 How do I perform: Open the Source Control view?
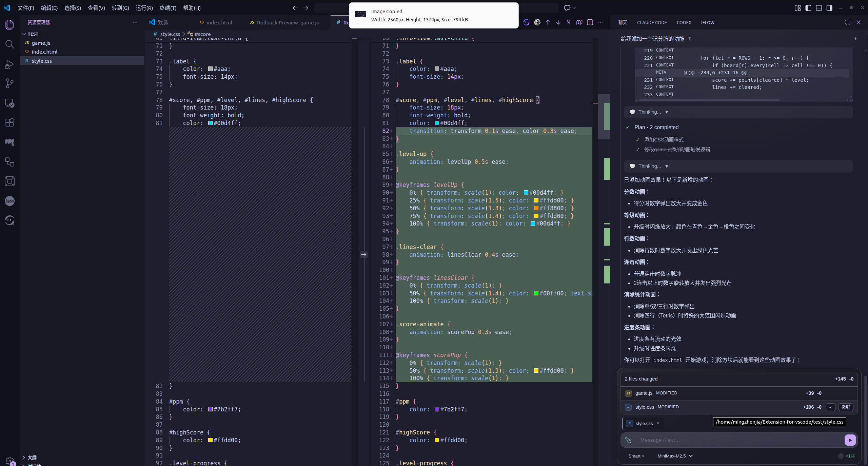(x=9, y=83)
